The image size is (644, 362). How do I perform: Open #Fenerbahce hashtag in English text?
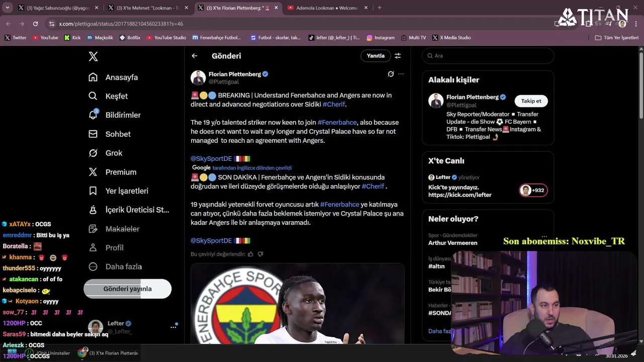tap(337, 123)
